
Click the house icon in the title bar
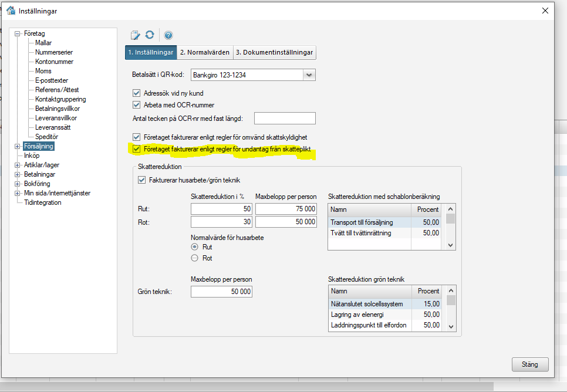tap(10, 11)
